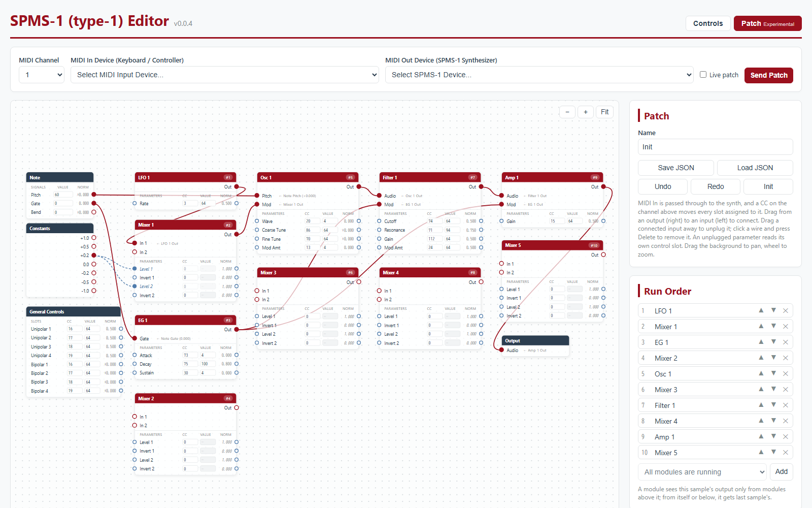
Task: Expand the All modules are running dropdown
Action: [x=702, y=472]
